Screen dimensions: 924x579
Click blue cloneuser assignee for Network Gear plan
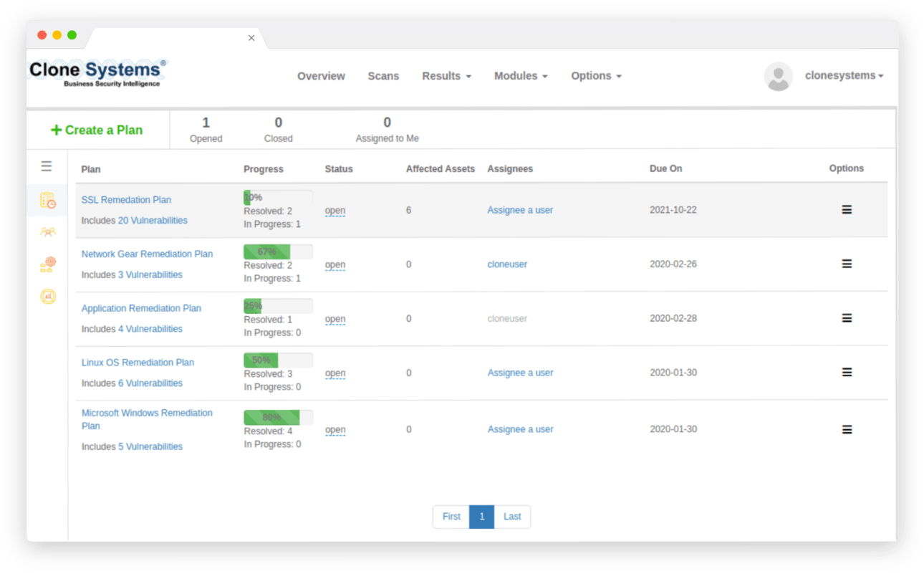pos(507,264)
